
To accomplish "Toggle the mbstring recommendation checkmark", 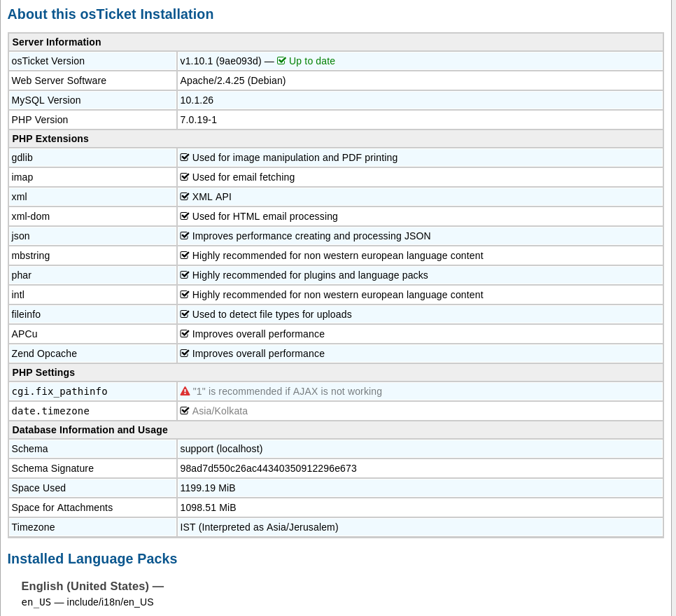I will click(x=184, y=255).
